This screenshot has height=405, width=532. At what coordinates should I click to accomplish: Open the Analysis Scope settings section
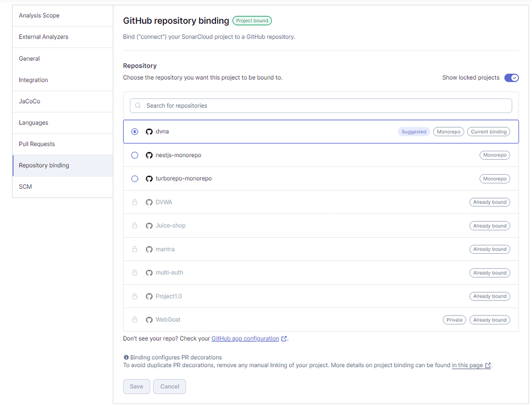[x=38, y=15]
